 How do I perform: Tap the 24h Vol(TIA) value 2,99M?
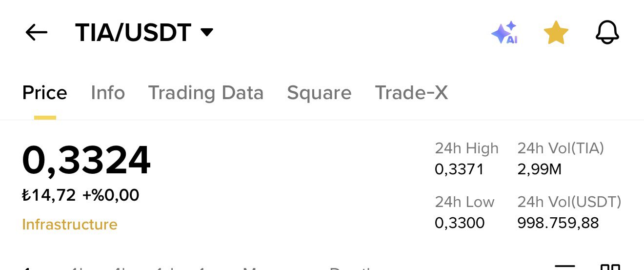[539, 169]
